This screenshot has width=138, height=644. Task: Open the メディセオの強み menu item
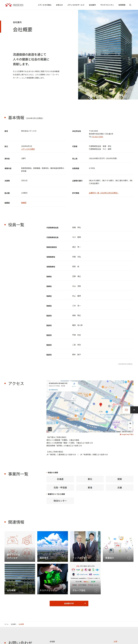click(45, 5)
